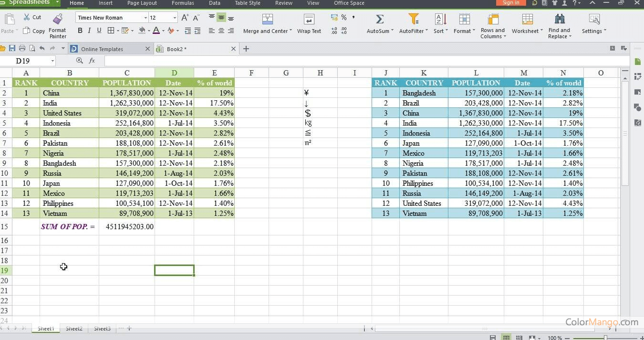Open the Name Box dropdown arrow

[52, 61]
